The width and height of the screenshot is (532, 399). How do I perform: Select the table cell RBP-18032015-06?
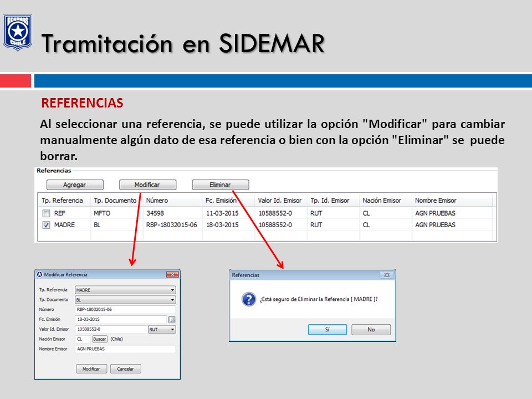[172, 225]
